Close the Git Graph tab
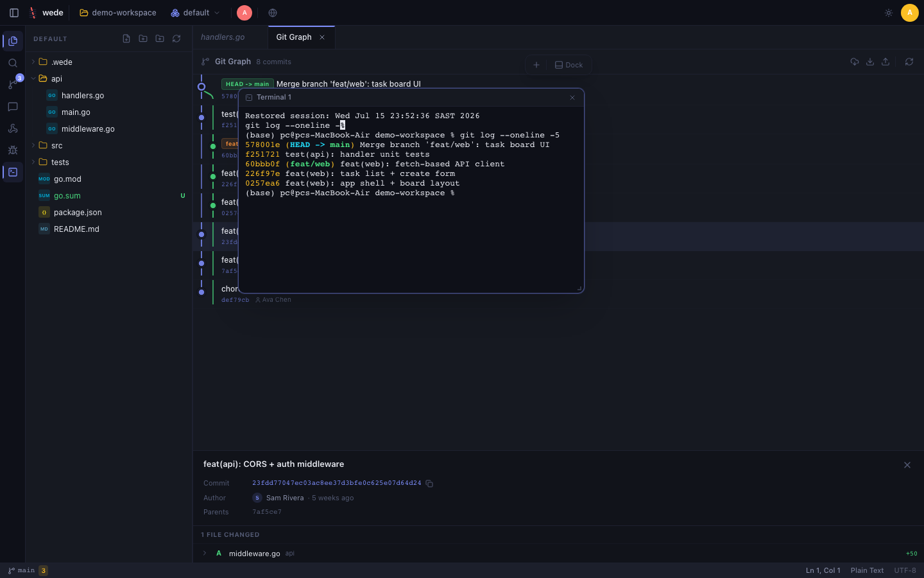 click(322, 37)
